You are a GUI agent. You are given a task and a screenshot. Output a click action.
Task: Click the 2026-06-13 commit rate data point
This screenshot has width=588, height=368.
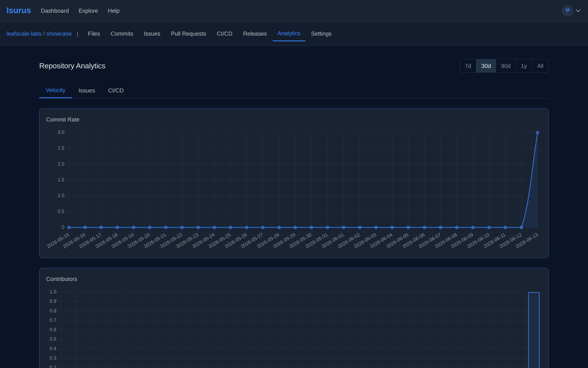537,133
